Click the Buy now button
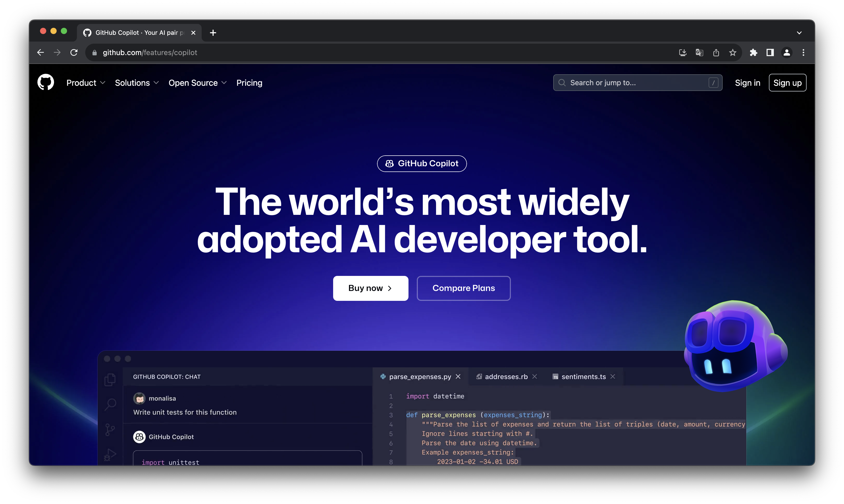 (x=371, y=288)
